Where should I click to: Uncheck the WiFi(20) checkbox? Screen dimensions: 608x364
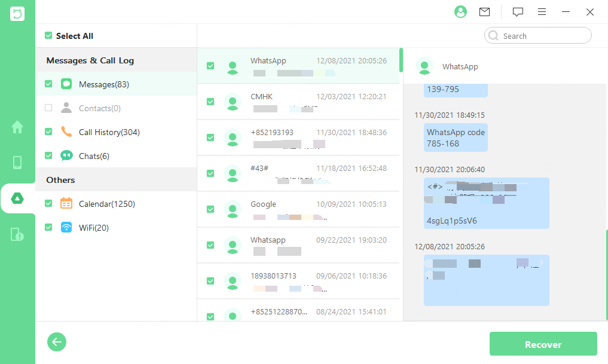(x=48, y=228)
